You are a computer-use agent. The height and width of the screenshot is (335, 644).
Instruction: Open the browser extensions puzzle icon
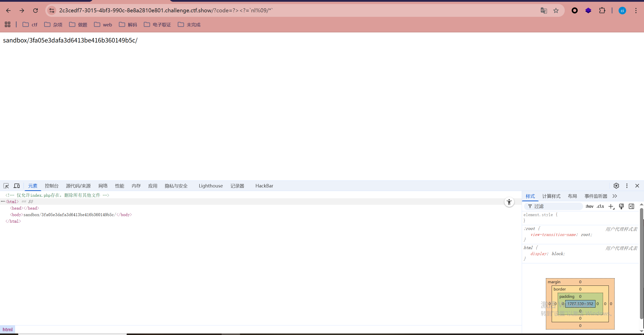click(602, 11)
